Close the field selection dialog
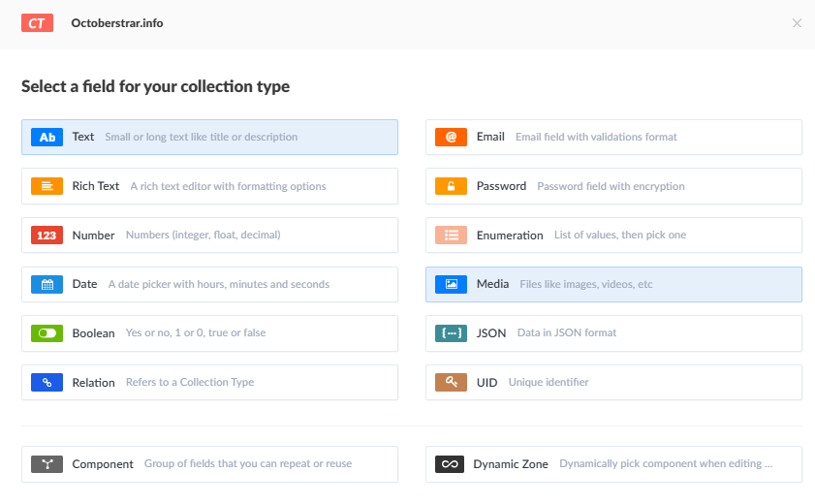This screenshot has height=504, width=815. 797,23
